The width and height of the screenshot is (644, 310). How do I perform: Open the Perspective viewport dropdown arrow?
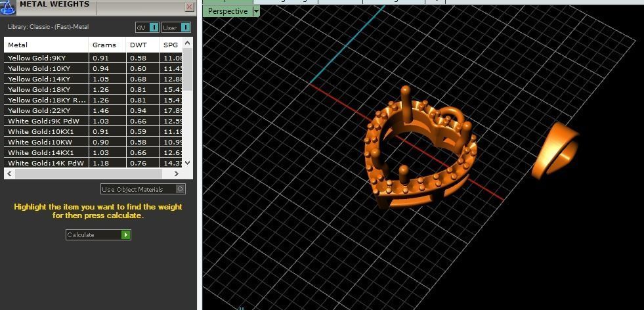pyautogui.click(x=256, y=11)
